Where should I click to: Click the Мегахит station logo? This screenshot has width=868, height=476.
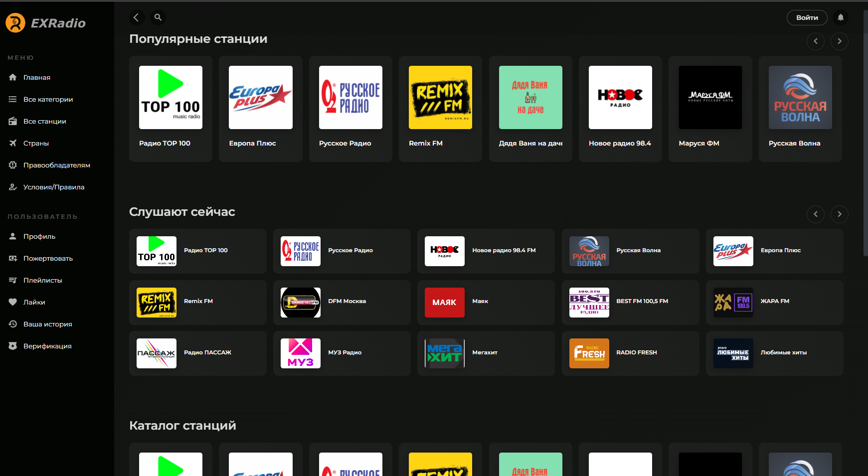445,353
